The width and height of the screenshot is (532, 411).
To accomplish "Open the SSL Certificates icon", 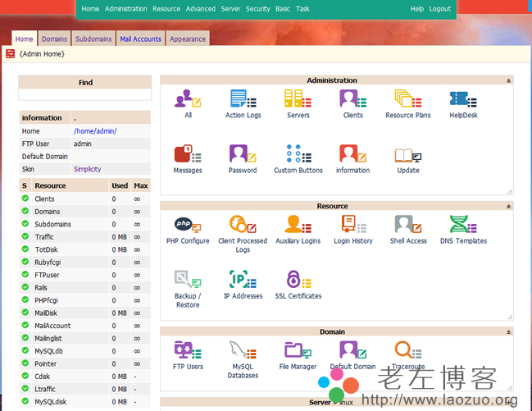I will (298, 281).
